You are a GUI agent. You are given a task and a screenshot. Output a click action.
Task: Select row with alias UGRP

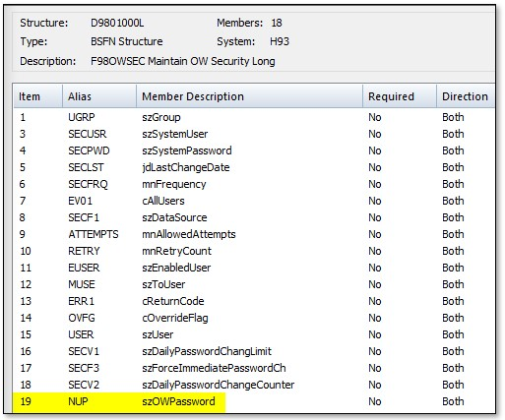click(254, 117)
